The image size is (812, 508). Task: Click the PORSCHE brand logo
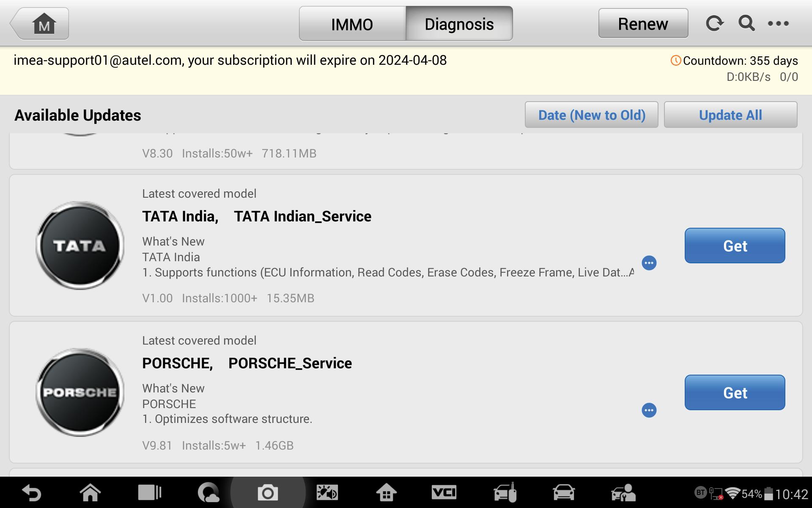(x=80, y=392)
